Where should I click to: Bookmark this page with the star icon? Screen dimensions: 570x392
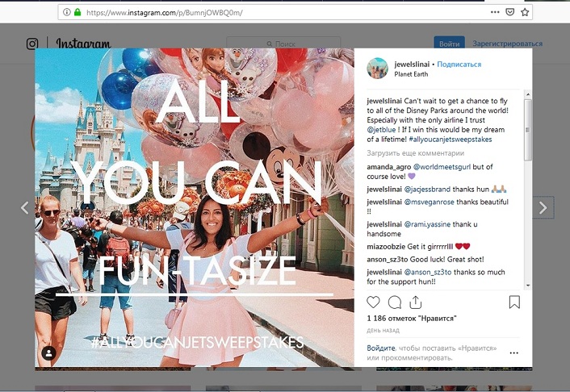click(525, 12)
